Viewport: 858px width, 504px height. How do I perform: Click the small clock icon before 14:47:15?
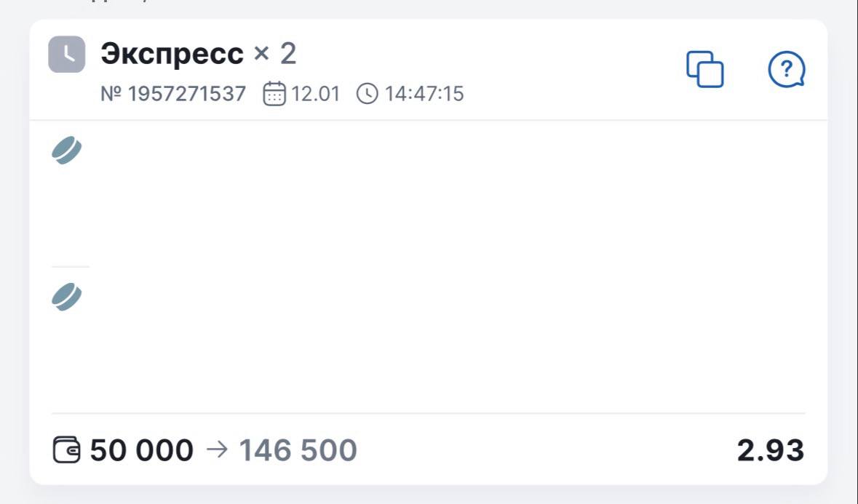pos(368,94)
